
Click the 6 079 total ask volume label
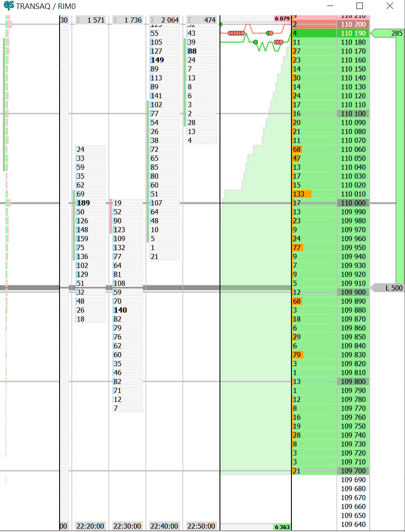(282, 18)
